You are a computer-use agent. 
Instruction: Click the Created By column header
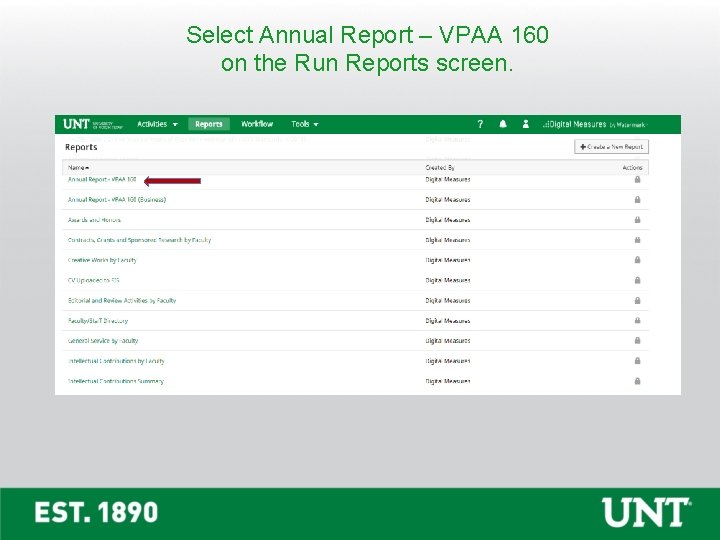(440, 168)
